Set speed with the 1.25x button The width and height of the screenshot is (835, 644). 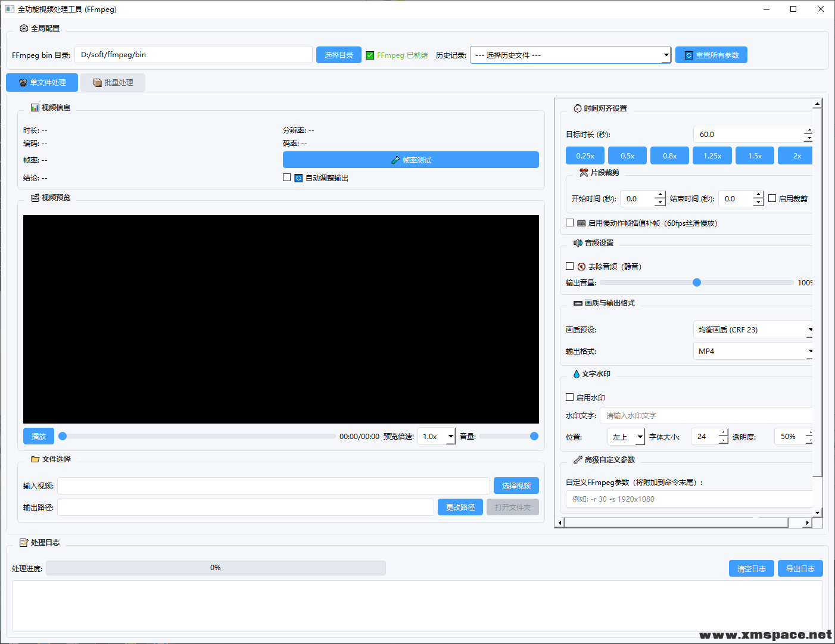tap(712, 155)
